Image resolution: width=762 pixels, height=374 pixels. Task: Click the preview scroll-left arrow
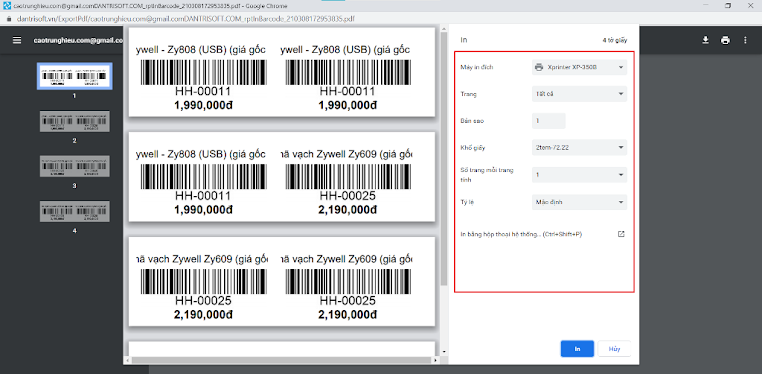(x=127, y=360)
